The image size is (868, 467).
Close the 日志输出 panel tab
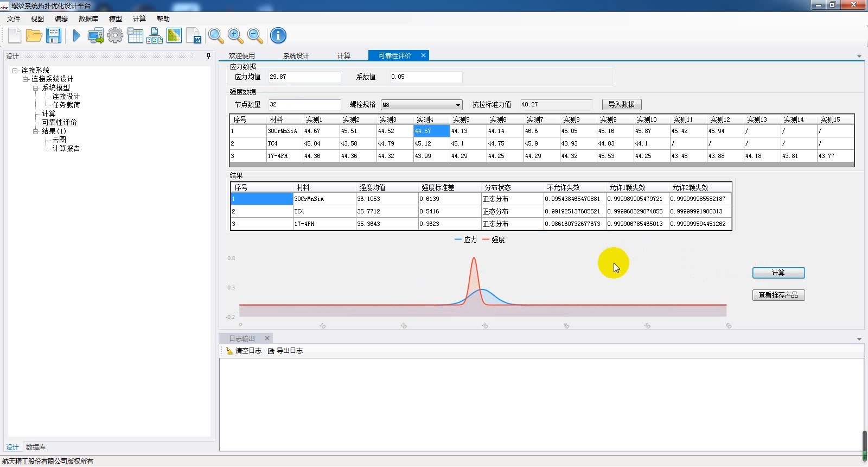coord(267,338)
